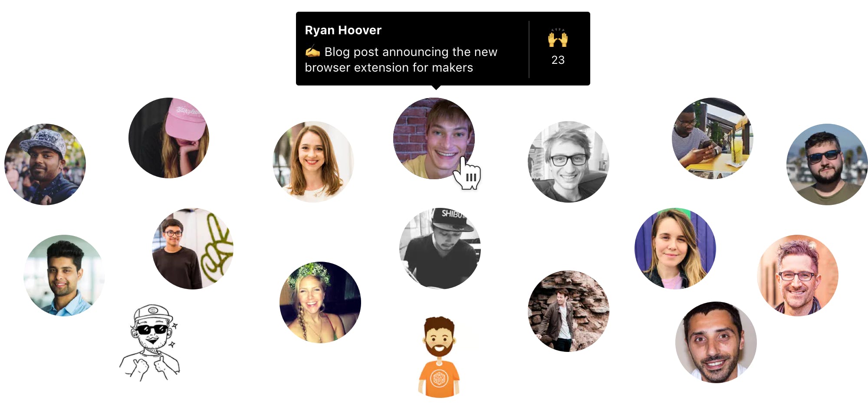868x404 pixels.
Task: Select man in light blue shirt avatar
Action: 64,275
